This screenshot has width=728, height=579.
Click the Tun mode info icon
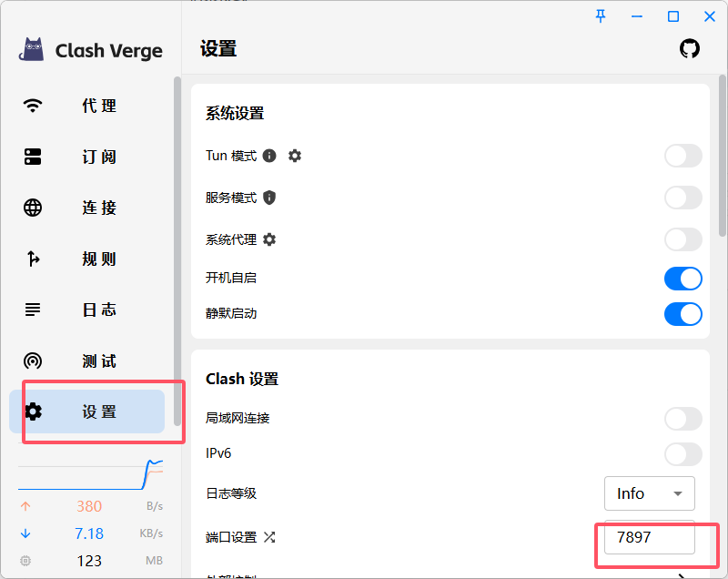pyautogui.click(x=269, y=156)
